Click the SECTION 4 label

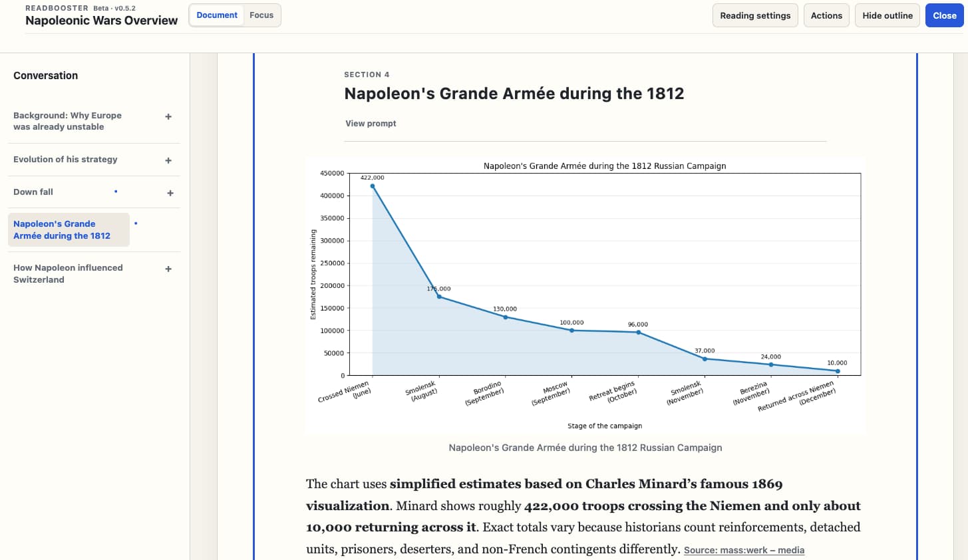click(x=367, y=74)
